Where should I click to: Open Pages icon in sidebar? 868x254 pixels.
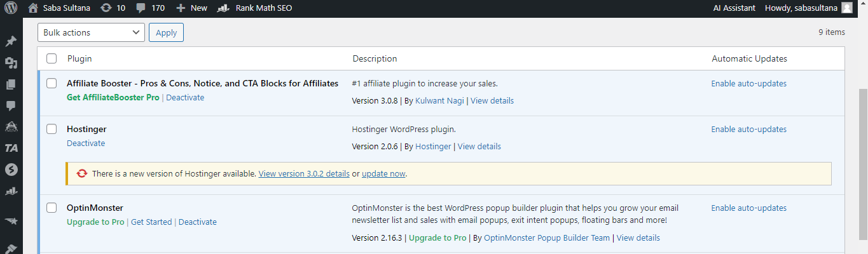click(x=11, y=84)
